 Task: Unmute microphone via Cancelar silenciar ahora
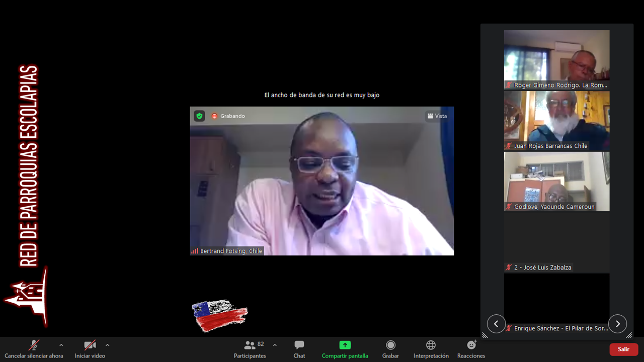(x=34, y=349)
